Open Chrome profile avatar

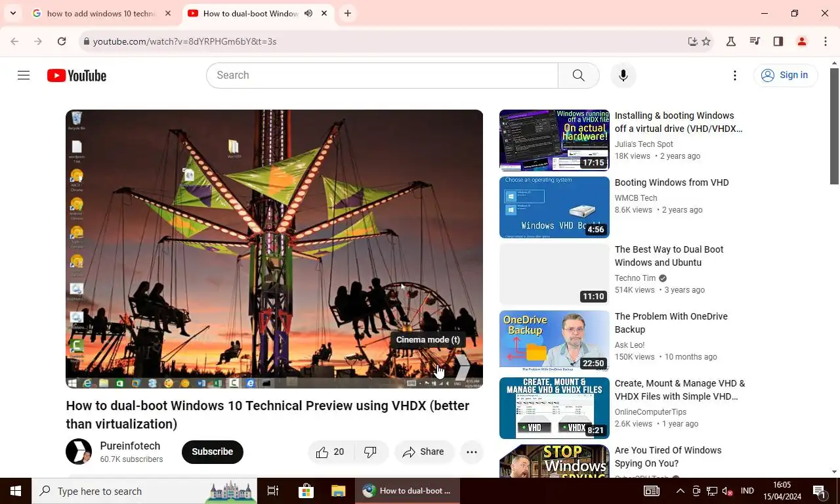click(x=802, y=41)
